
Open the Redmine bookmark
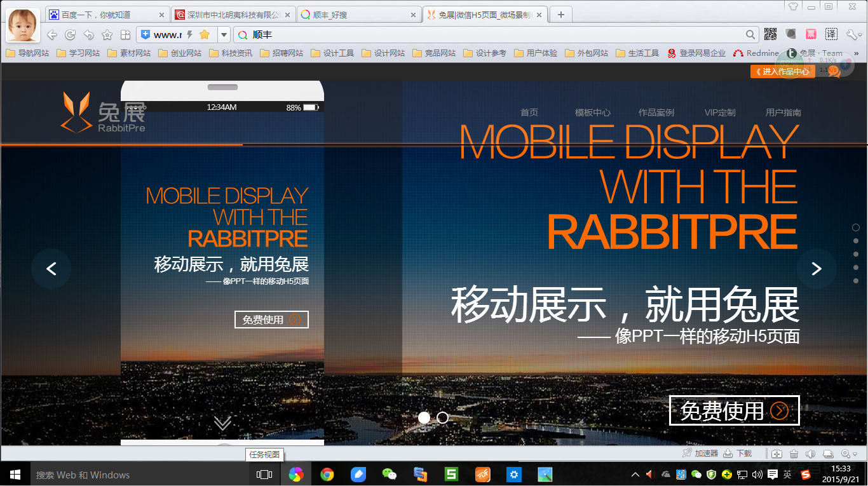[756, 53]
